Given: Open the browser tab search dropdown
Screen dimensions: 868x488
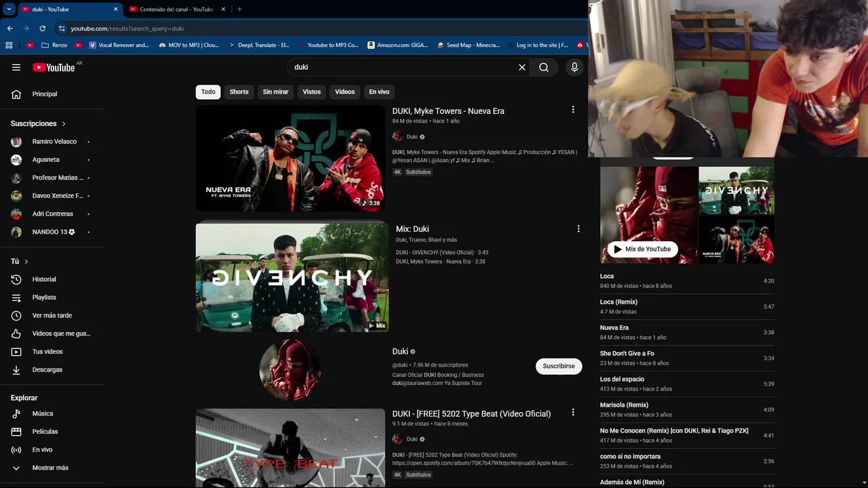Looking at the screenshot, I should (x=9, y=9).
